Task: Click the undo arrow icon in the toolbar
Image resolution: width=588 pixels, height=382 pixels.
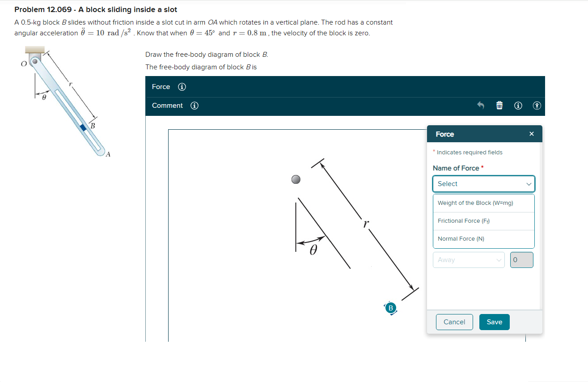Action: [480, 106]
